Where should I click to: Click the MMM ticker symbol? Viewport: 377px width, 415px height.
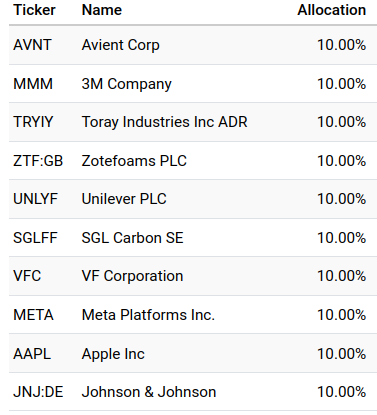[33, 84]
